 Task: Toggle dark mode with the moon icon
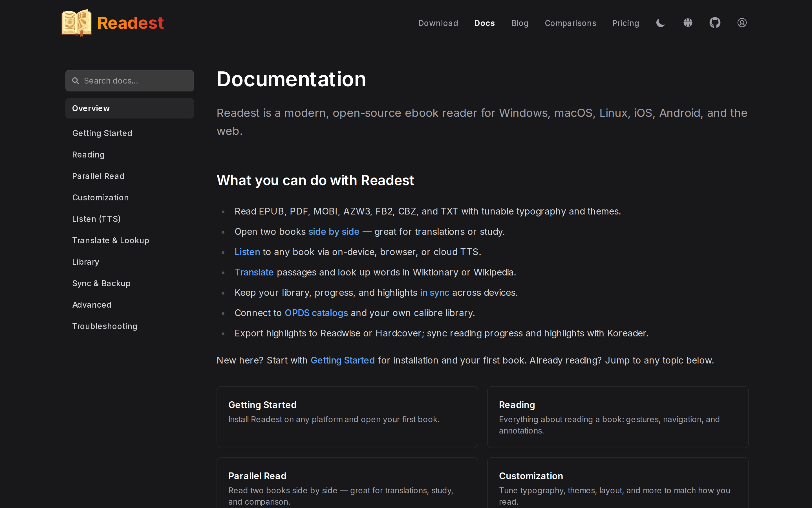coord(661,23)
